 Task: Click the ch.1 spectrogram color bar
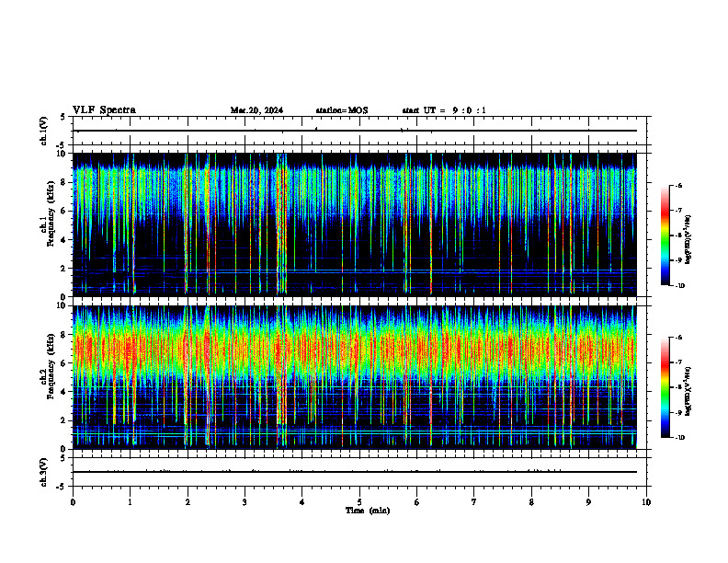(665, 236)
